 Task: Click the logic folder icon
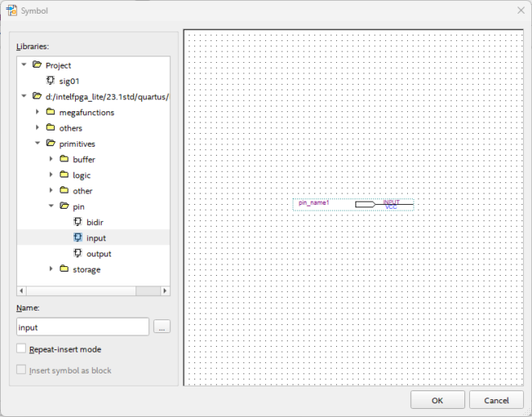64,174
